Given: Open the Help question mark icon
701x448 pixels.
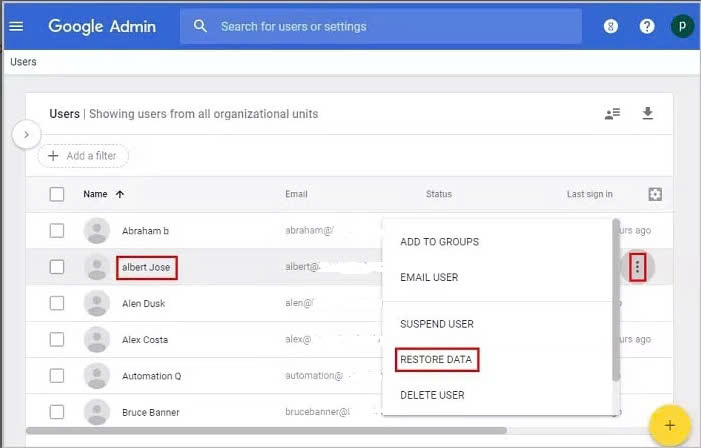Looking at the screenshot, I should [647, 26].
